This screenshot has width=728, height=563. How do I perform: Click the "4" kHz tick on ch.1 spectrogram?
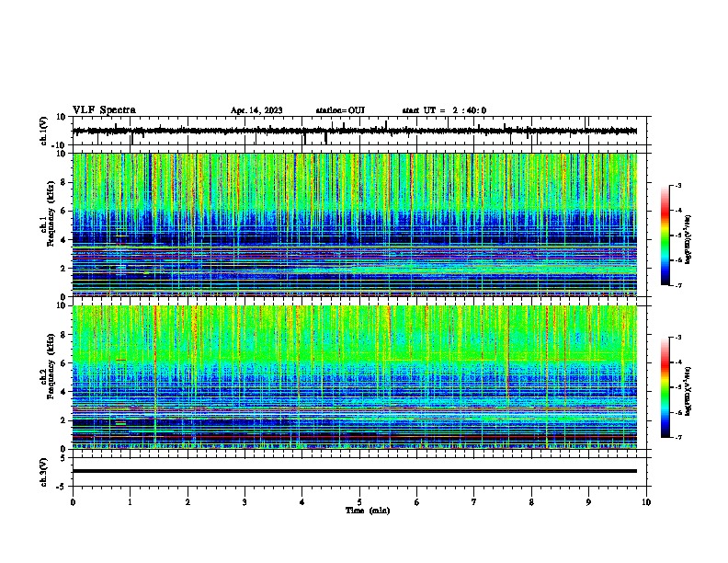(x=63, y=240)
